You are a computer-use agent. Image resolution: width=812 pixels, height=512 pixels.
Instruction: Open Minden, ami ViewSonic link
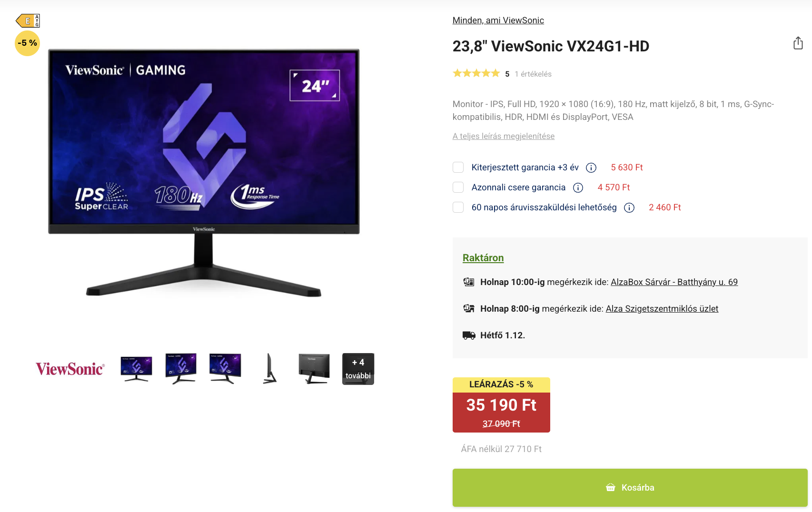(x=498, y=20)
